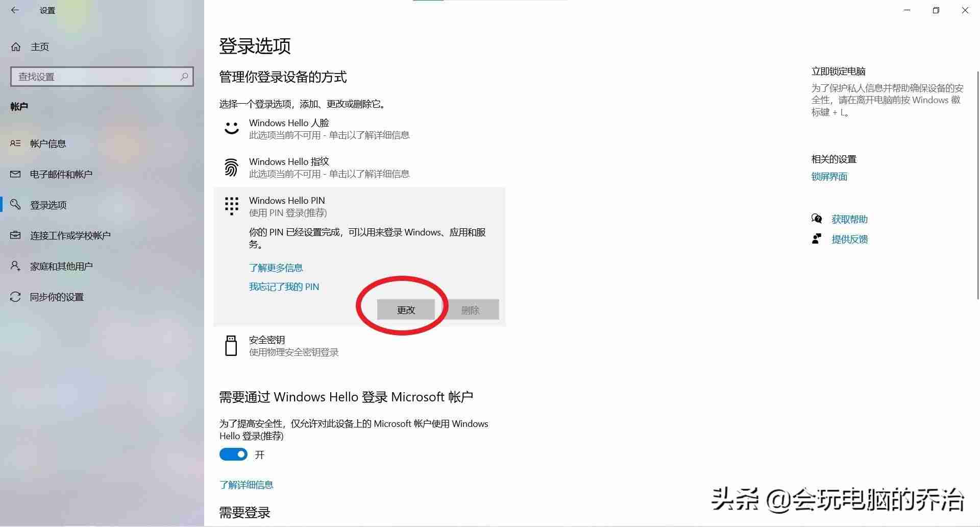Click the 更改 button for PIN
Image resolution: width=980 pixels, height=527 pixels.
point(406,309)
